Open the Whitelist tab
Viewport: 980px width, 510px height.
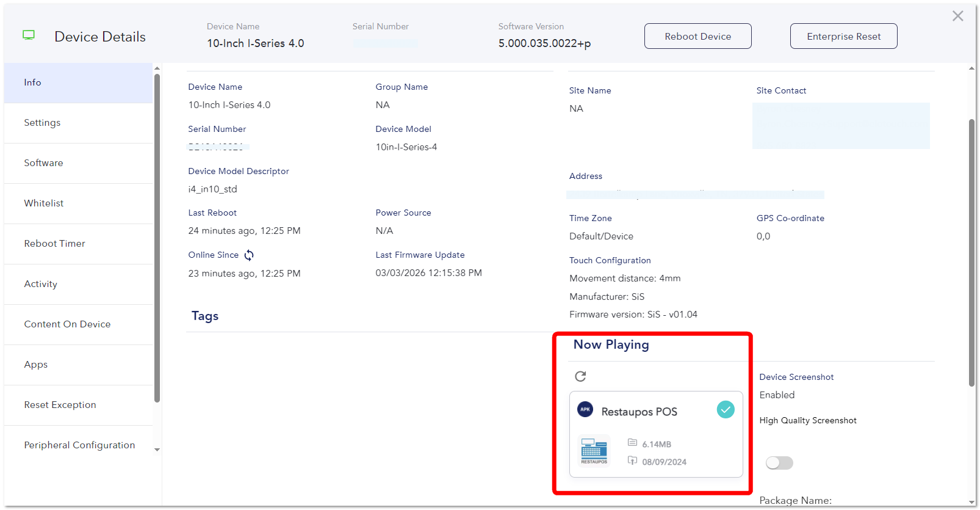tap(78, 203)
